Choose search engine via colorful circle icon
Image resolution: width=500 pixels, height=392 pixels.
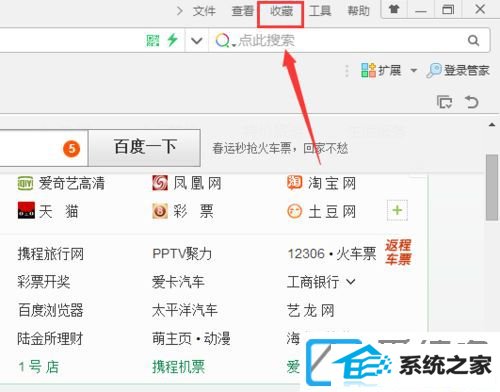223,41
